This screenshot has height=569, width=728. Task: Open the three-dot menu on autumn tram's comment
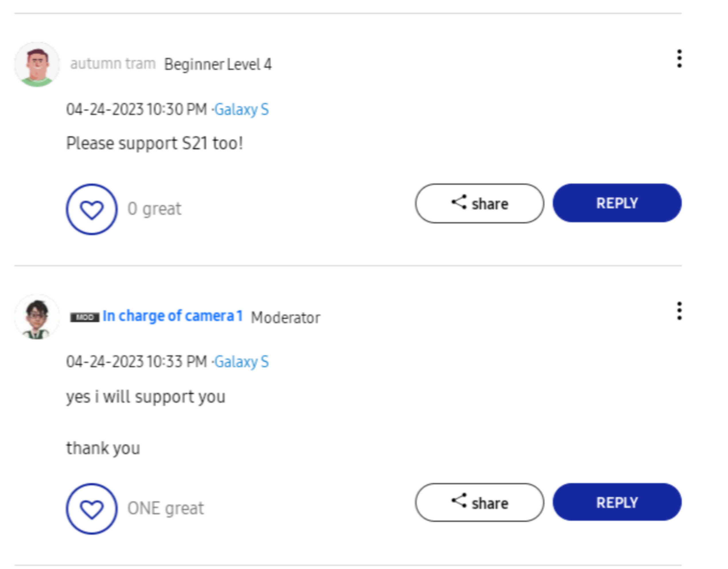[x=679, y=59]
